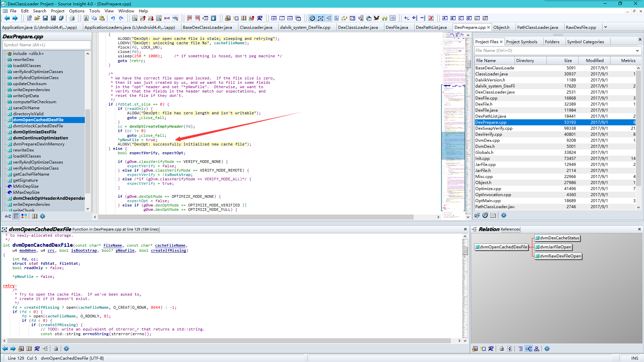Switch Relation view to graph mode icon
The width and height of the screenshot is (644, 362).
(x=529, y=349)
